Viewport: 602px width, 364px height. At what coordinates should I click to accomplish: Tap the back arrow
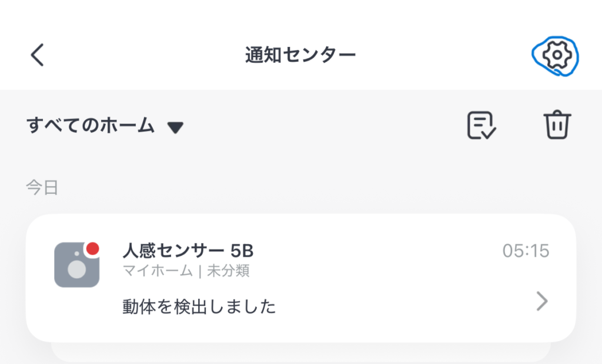pyautogui.click(x=37, y=55)
